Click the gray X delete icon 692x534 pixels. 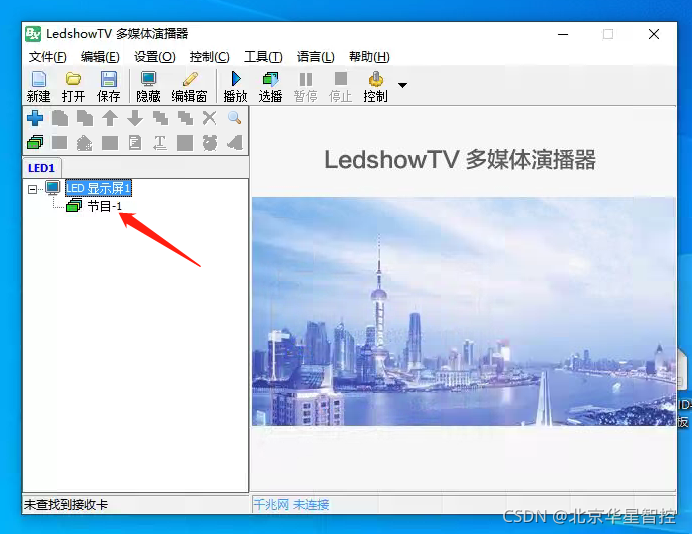pos(210,118)
